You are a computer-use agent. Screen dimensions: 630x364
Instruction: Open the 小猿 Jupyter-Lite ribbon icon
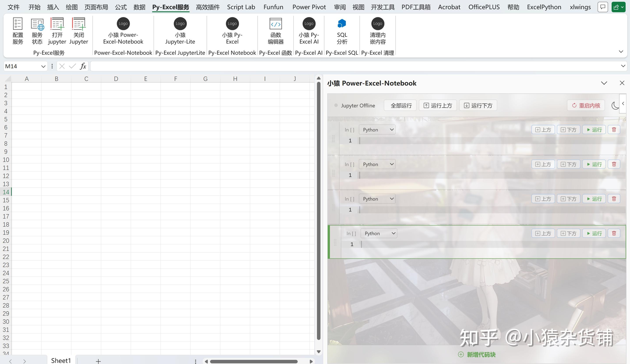pos(180,31)
